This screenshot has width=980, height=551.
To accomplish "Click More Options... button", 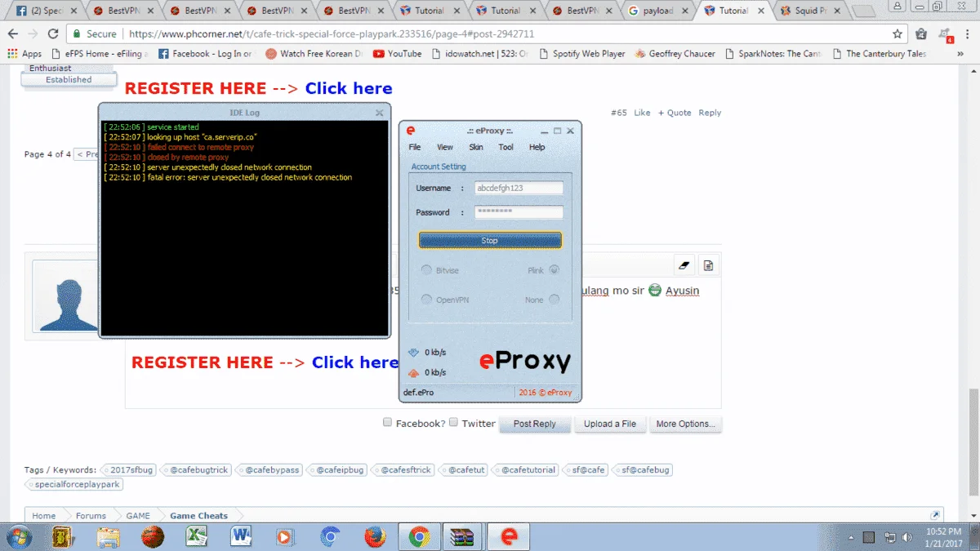I will (x=685, y=424).
